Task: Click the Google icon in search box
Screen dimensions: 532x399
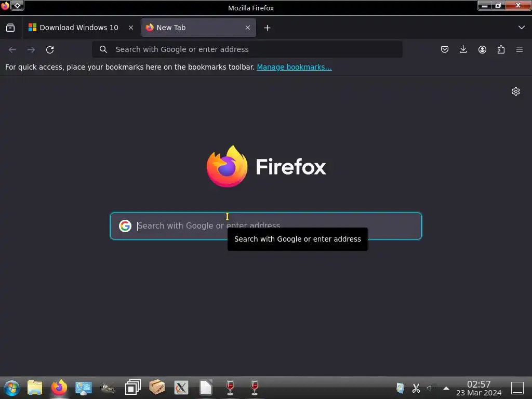Action: click(x=125, y=226)
